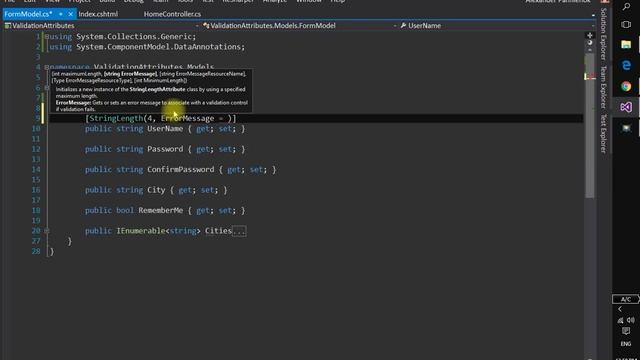640x360 pixels.
Task: Click the red error marker on scrollbar
Action: pyautogui.click(x=590, y=77)
